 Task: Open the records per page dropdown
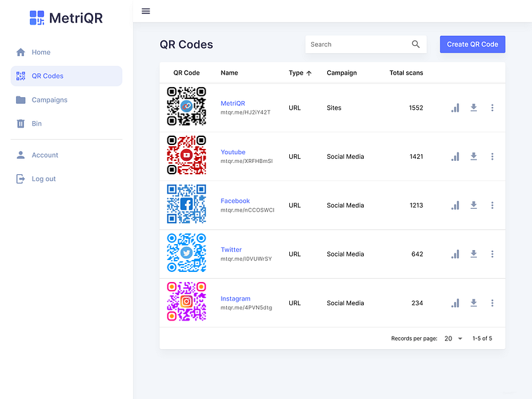454,338
